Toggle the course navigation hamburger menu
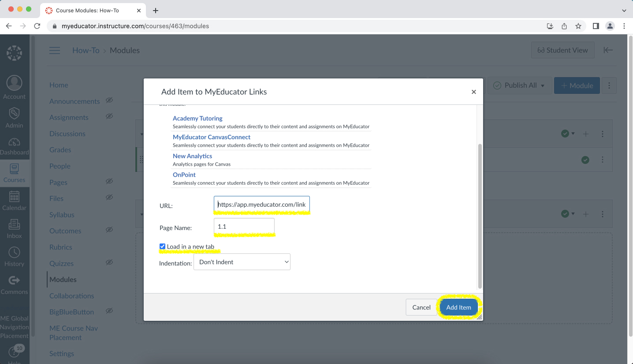 coord(55,50)
